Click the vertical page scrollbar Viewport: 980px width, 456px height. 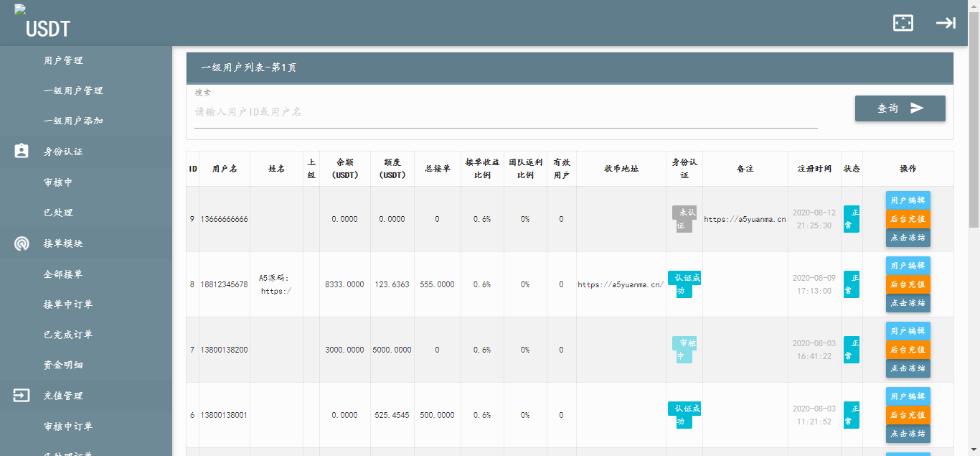974,144
